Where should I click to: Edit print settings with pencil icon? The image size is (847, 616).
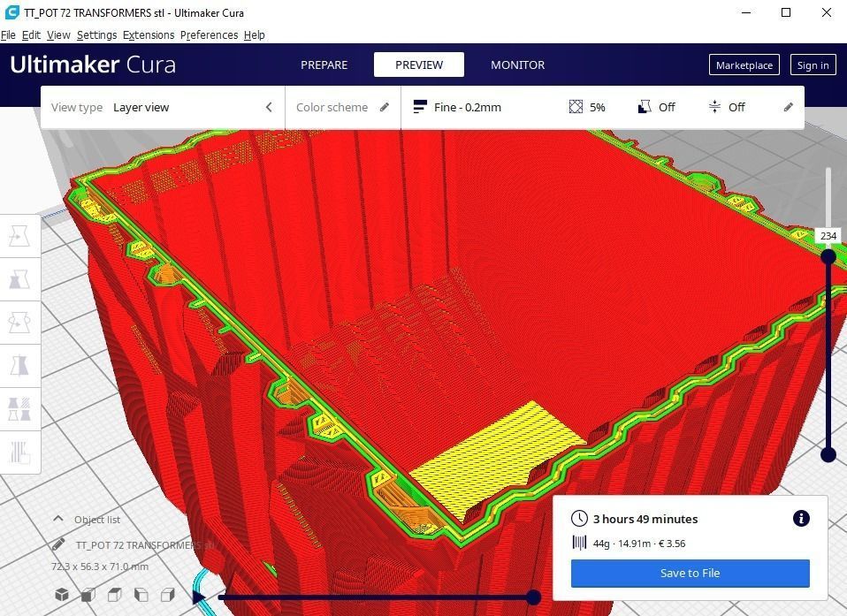click(788, 107)
